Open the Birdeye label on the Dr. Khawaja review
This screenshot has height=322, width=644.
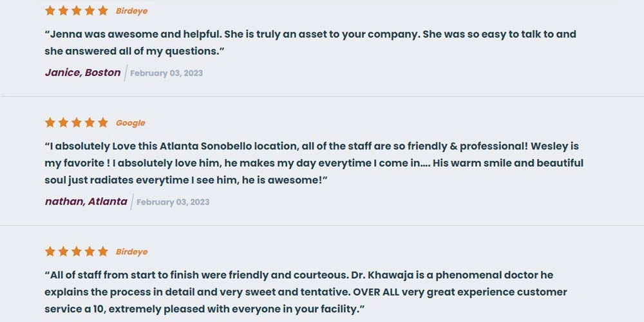click(x=131, y=252)
